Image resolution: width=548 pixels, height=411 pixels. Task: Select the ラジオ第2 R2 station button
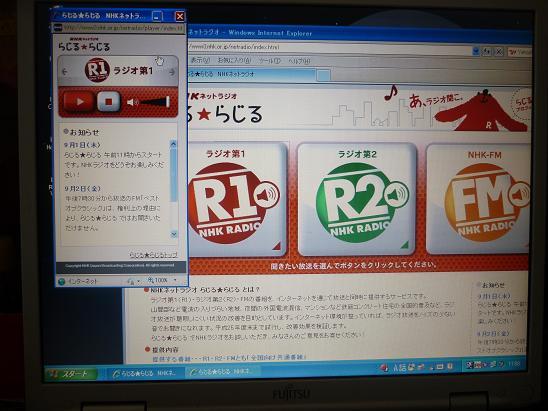(x=357, y=199)
